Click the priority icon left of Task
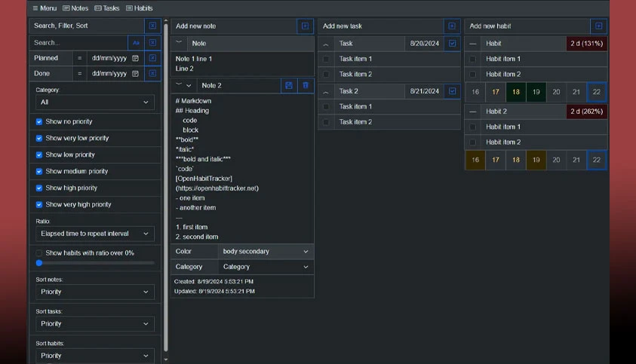Screen dimensions: 636x364 (x=326, y=44)
